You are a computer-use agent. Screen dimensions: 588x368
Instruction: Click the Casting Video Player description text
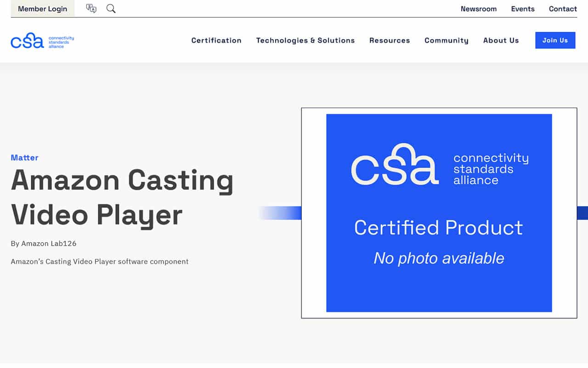(100, 261)
